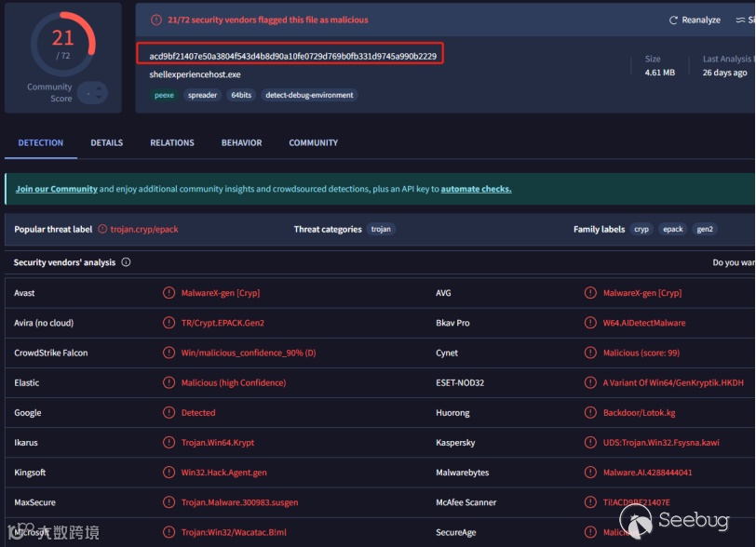
Task: Click the red alert icon beside 21/72 vendors flagged
Action: [x=156, y=20]
